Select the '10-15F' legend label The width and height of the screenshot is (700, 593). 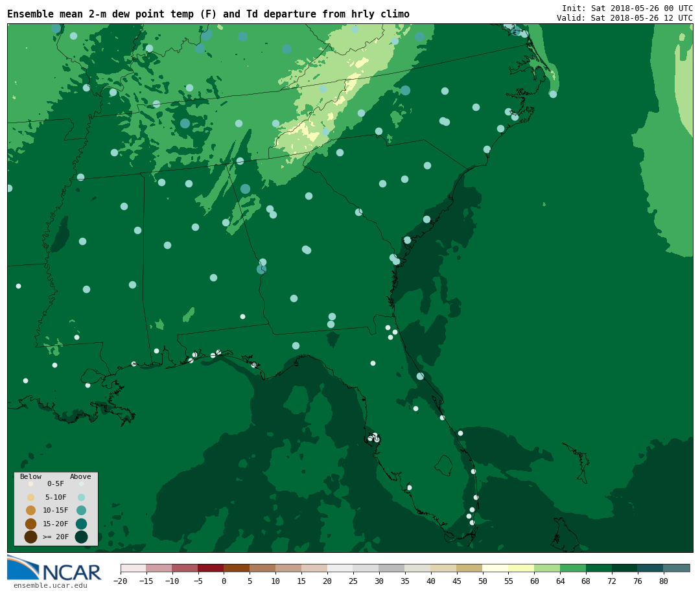click(55, 510)
